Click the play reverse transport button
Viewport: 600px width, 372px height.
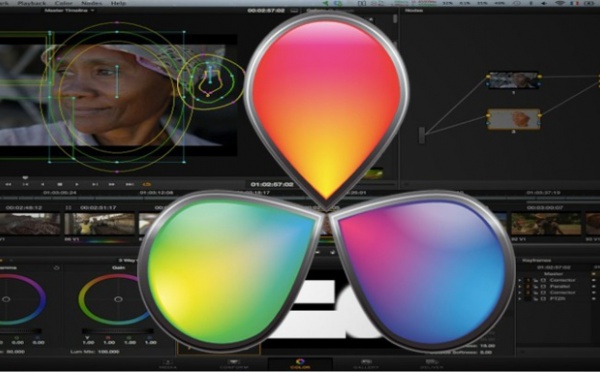point(42,184)
